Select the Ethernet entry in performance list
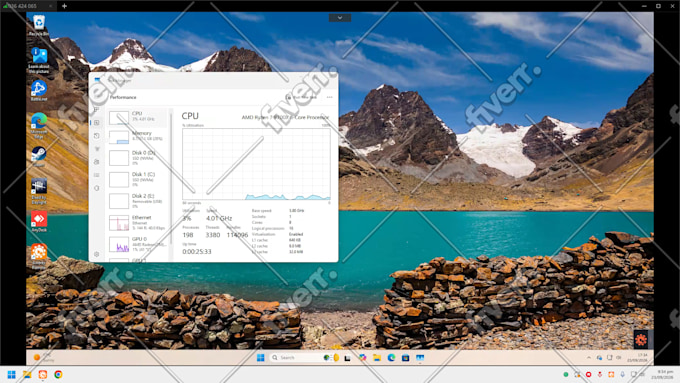This screenshot has height=383, width=680. point(137,222)
